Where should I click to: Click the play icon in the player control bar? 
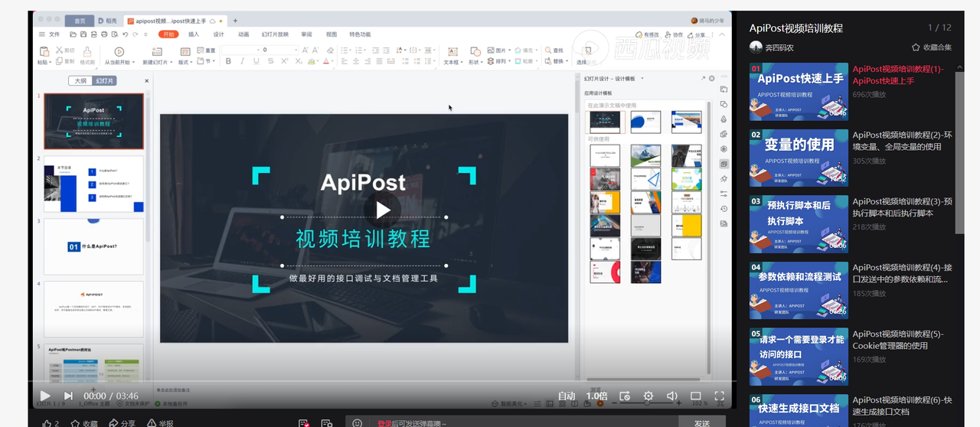click(x=45, y=396)
